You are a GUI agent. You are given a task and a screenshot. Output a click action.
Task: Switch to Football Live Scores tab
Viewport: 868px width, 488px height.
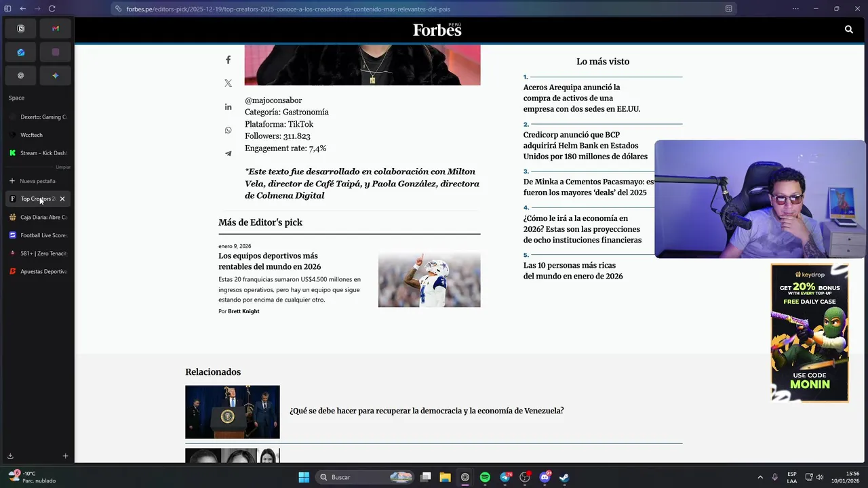38,235
